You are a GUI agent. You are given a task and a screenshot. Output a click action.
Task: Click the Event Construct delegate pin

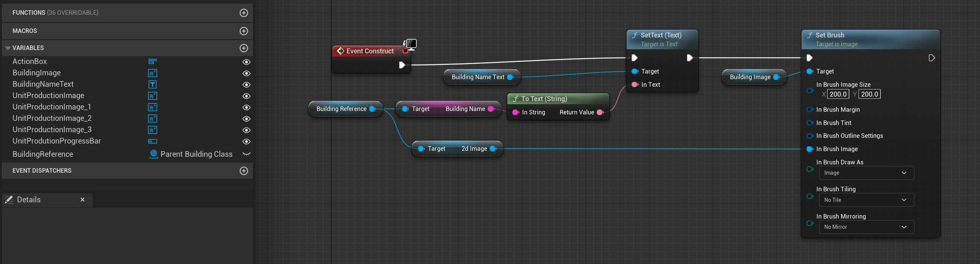(x=405, y=51)
